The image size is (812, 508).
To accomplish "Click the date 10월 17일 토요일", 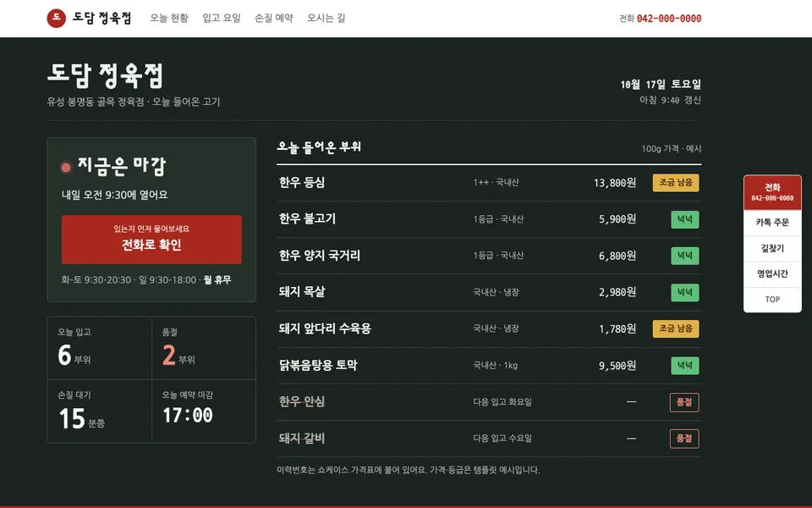I will pyautogui.click(x=661, y=85).
